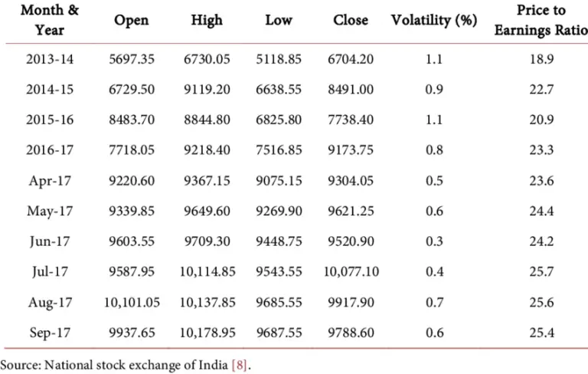Click the "Month & Year" column header

coord(49,21)
